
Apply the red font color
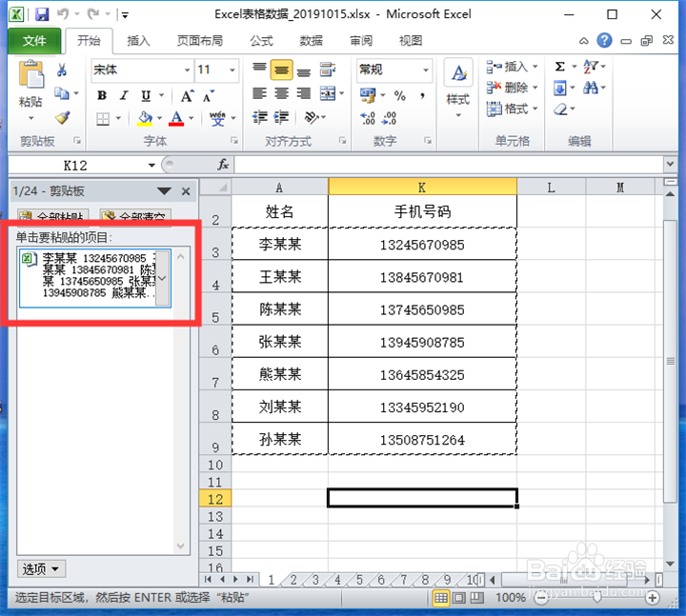click(176, 118)
